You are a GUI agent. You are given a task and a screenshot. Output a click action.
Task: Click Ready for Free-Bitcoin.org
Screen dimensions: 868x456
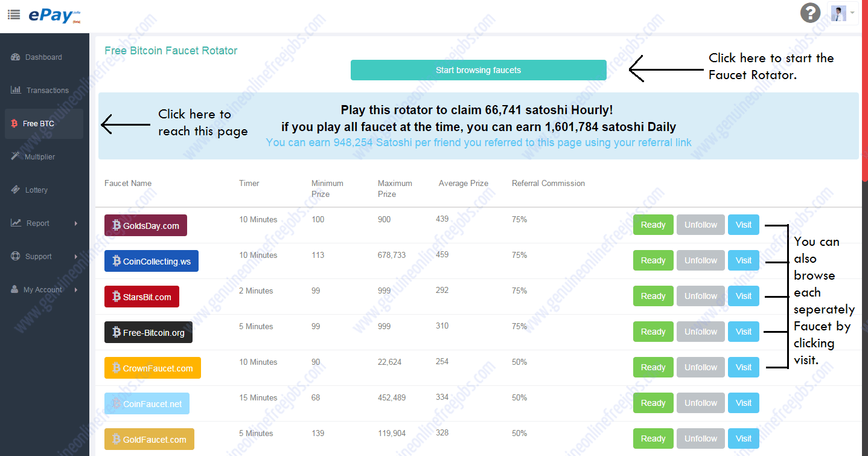653,332
